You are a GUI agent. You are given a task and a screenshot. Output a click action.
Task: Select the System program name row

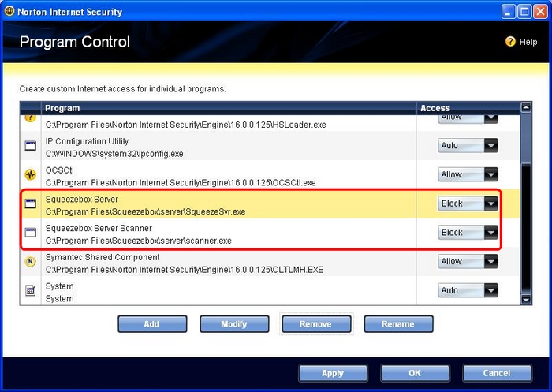pyautogui.click(x=59, y=286)
